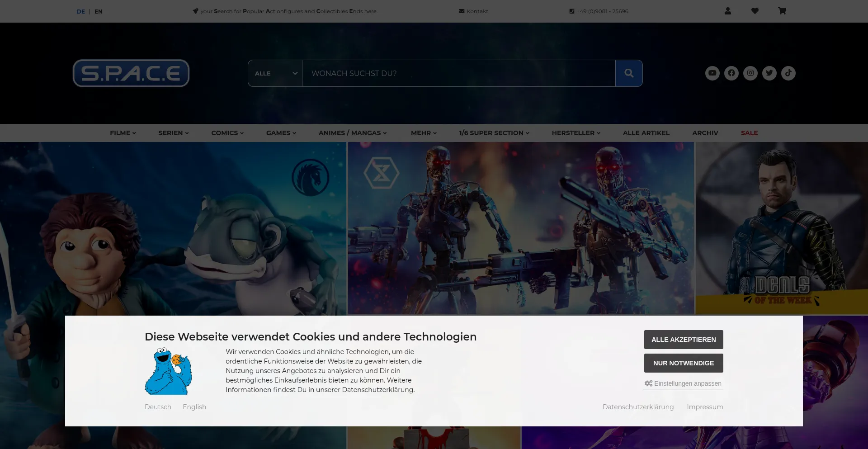The width and height of the screenshot is (868, 449).
Task: Expand the FILME menu
Action: coord(123,133)
